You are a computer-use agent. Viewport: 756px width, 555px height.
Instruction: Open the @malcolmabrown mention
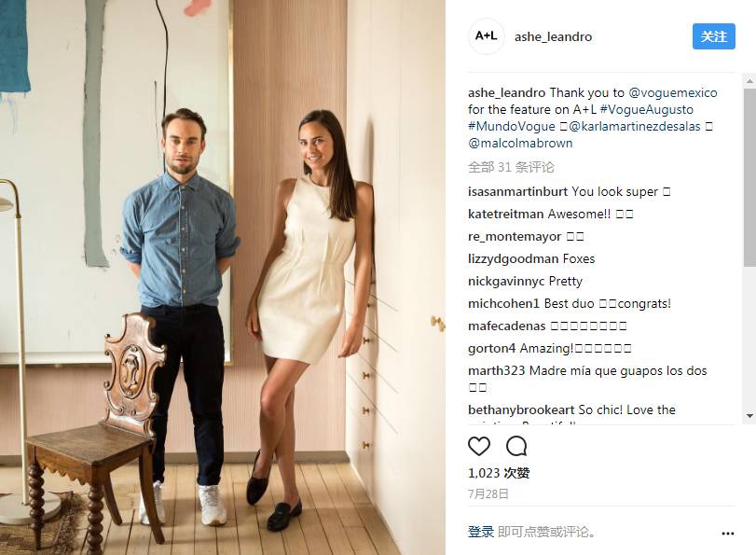click(x=520, y=144)
